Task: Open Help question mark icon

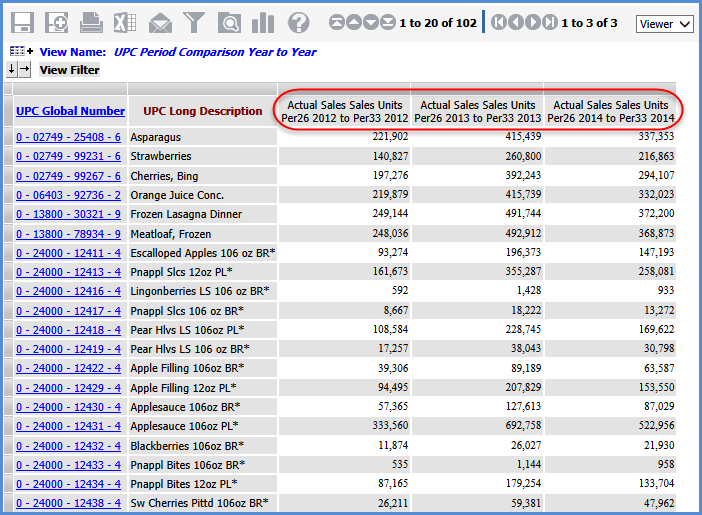Action: (x=298, y=22)
